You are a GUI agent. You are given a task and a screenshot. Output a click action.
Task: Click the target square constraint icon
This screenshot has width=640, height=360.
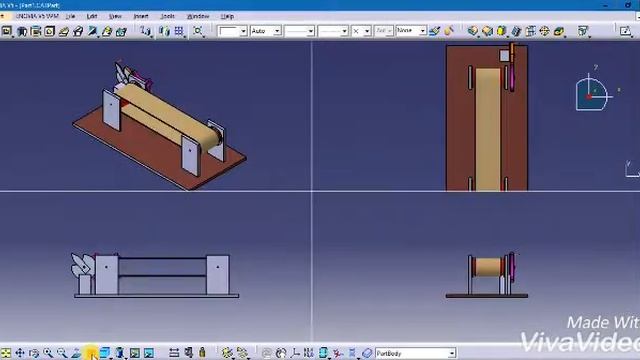click(198, 31)
